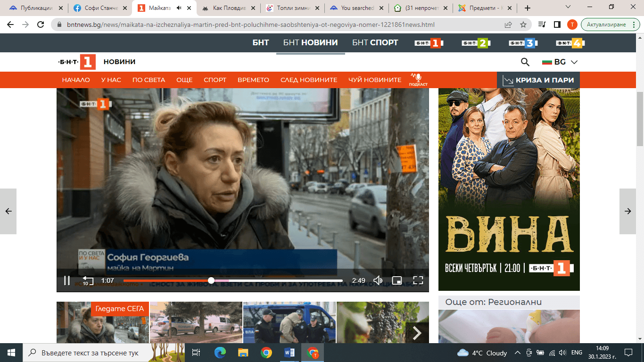
Task: Toggle the browser side panel
Action: 557,25
